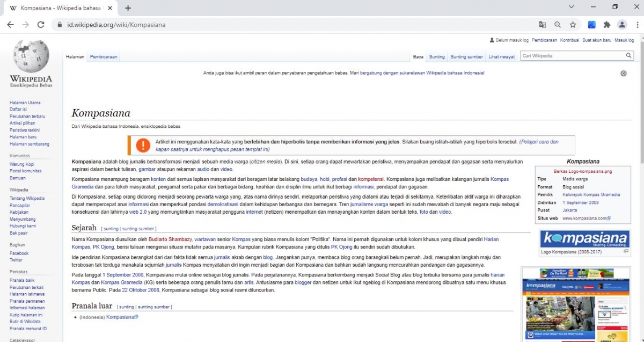Image resolution: width=644 pixels, height=342 pixels.
Task: Open the web 2.0 article link
Action: (138, 212)
